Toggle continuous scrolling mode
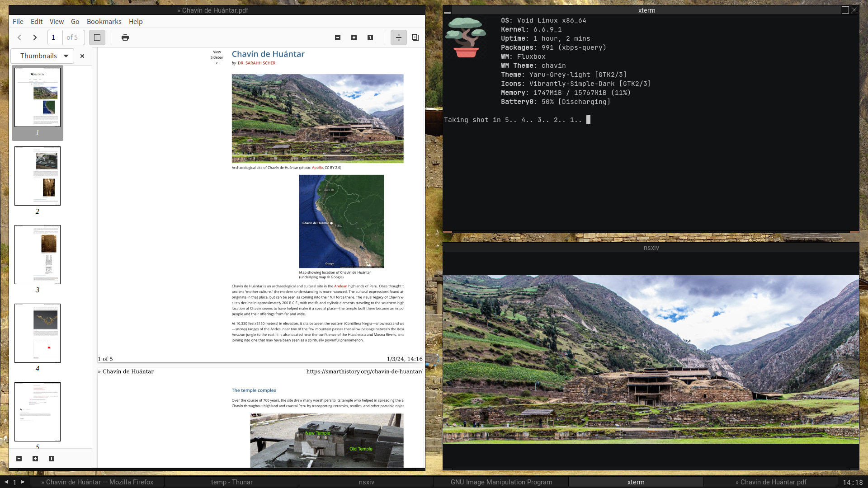 (x=398, y=38)
